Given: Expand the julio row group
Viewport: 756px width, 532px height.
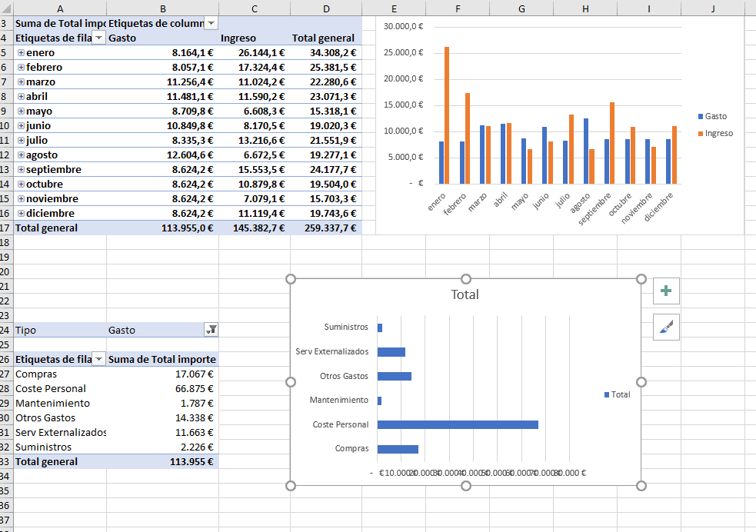Looking at the screenshot, I should pyautogui.click(x=22, y=140).
